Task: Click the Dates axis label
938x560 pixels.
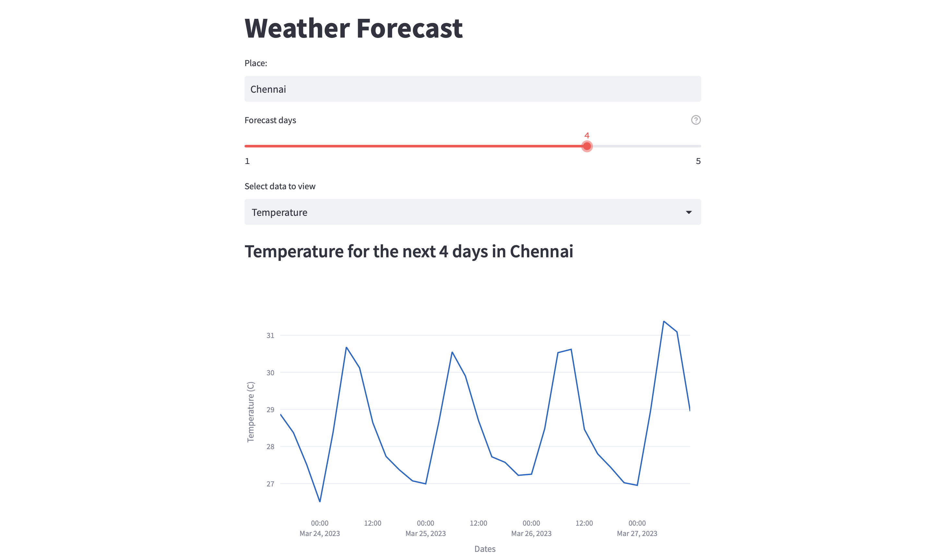Action: click(x=485, y=549)
